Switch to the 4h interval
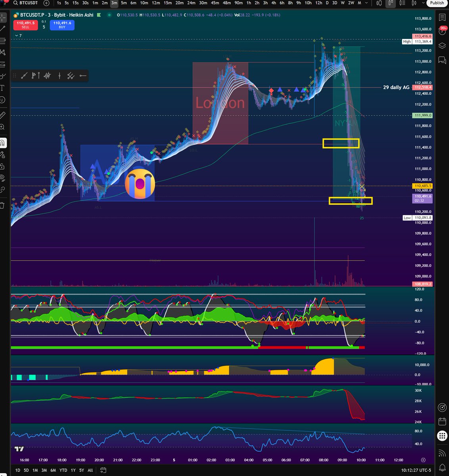This screenshot has width=449, height=476. (x=273, y=3)
